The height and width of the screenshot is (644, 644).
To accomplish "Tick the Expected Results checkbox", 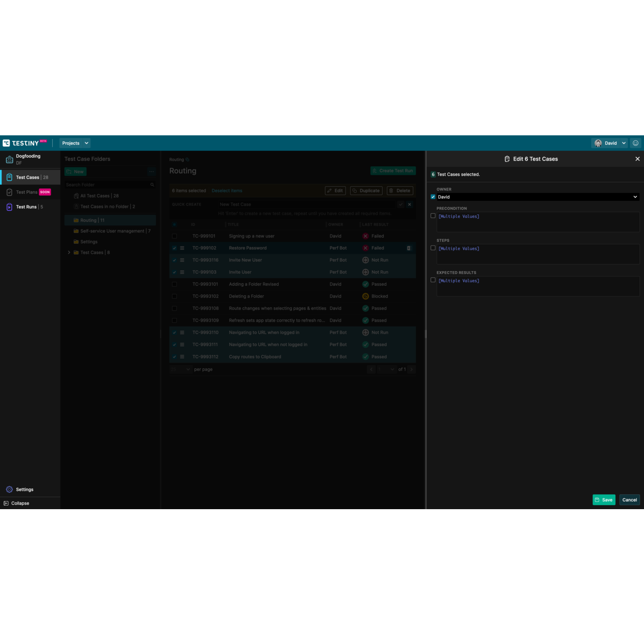I will click(x=433, y=280).
